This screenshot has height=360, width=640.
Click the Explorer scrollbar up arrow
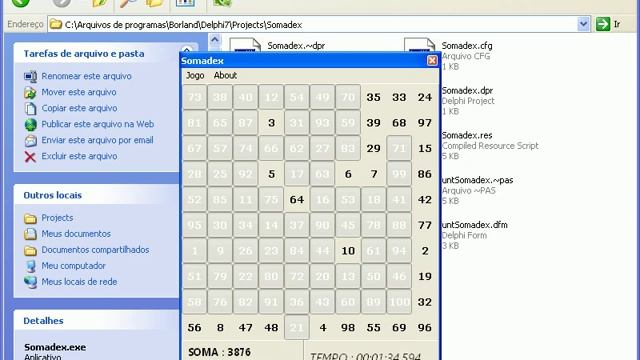point(215,40)
